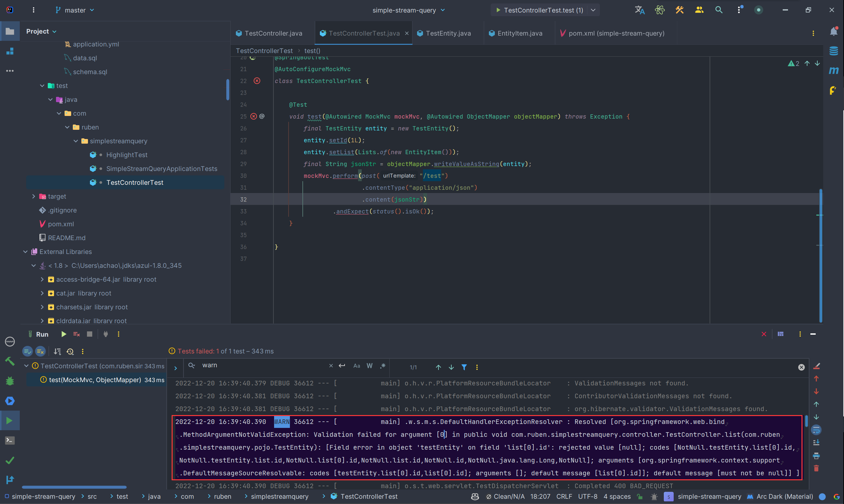Open the Maven tool window icon
The image size is (844, 504).
[833, 70]
